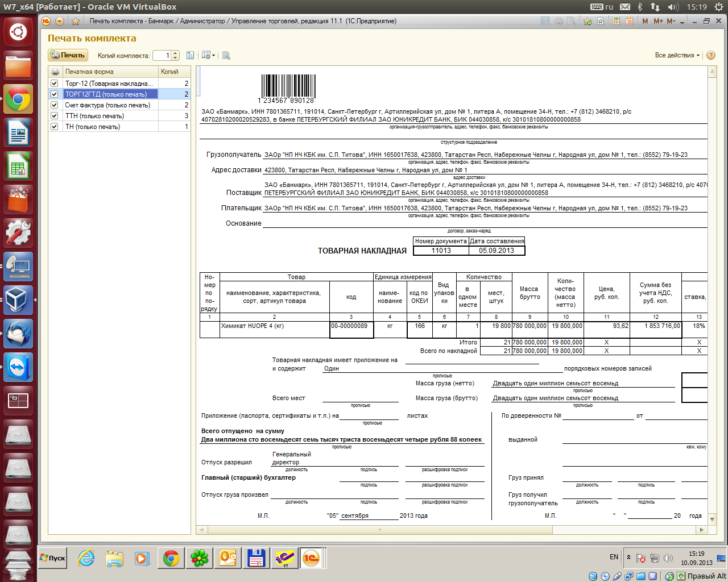Image resolution: width=728 pixels, height=582 pixels.
Task: Click the product code cell 00-00000089
Action: tap(351, 330)
